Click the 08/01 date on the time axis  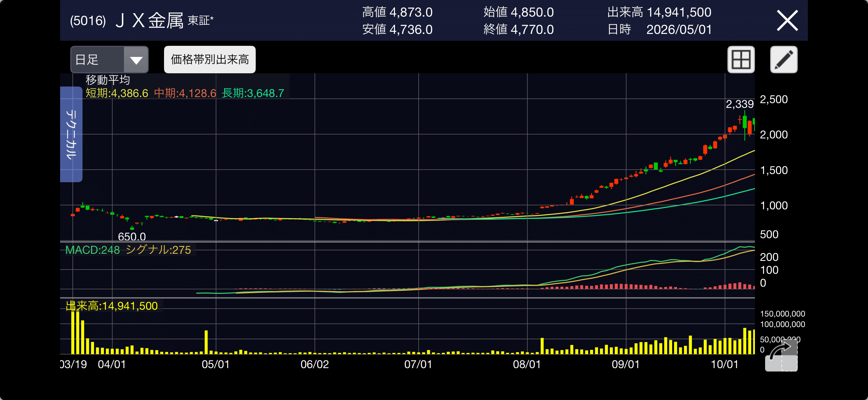527,364
